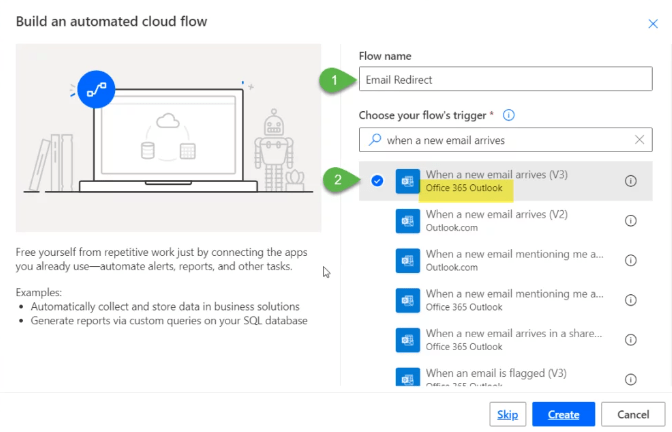Screen dimensions: 672x432
Task: Show info for 'arrives in a share...' trigger
Action: point(630,340)
